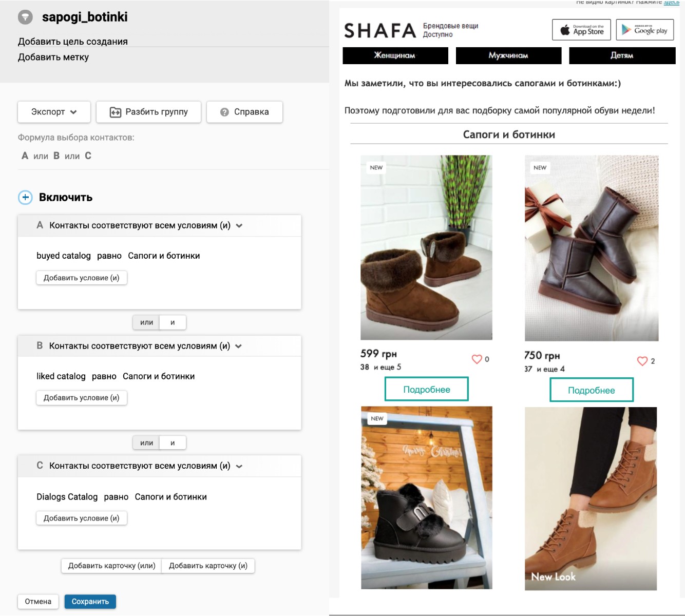
Task: Click the Добавить метку link
Action: [53, 57]
